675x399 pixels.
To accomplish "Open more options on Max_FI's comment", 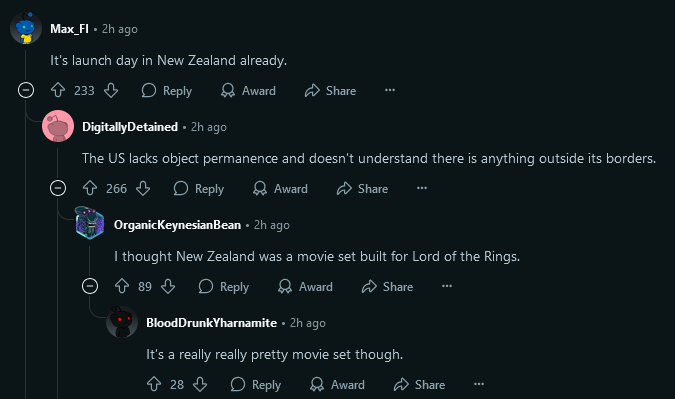I will tap(390, 90).
